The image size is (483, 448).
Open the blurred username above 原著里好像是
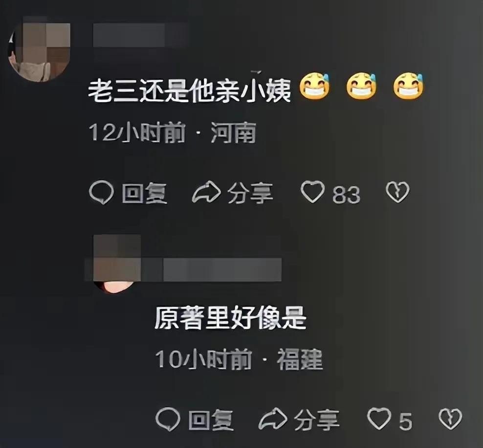(x=222, y=269)
